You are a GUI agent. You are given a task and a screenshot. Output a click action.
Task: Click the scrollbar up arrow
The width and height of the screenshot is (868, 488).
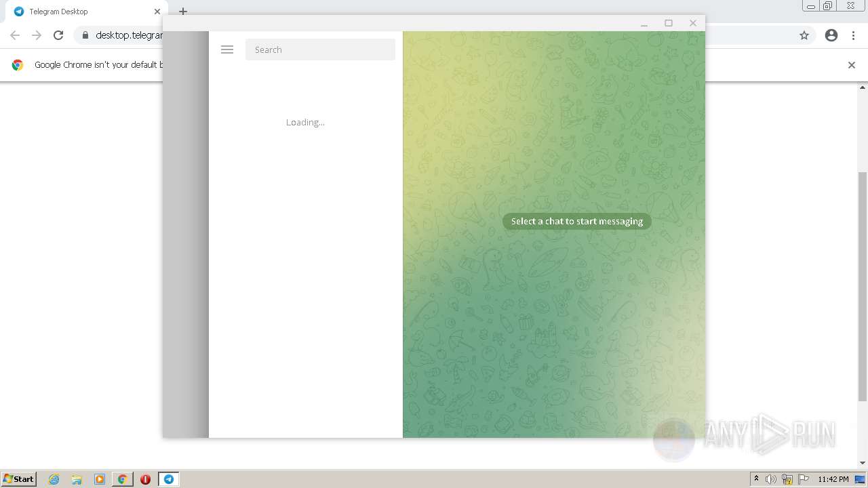tap(863, 87)
